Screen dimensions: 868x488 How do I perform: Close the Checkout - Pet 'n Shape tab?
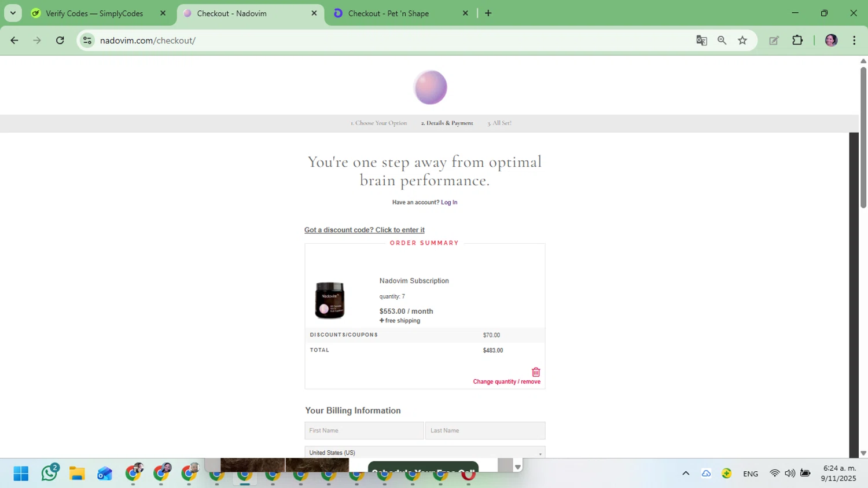pos(465,13)
